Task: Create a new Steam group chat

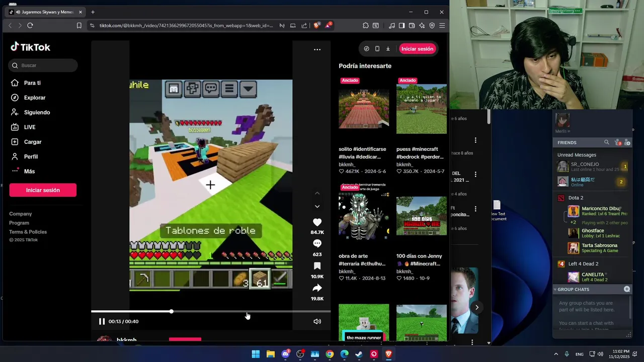Action: pyautogui.click(x=627, y=289)
